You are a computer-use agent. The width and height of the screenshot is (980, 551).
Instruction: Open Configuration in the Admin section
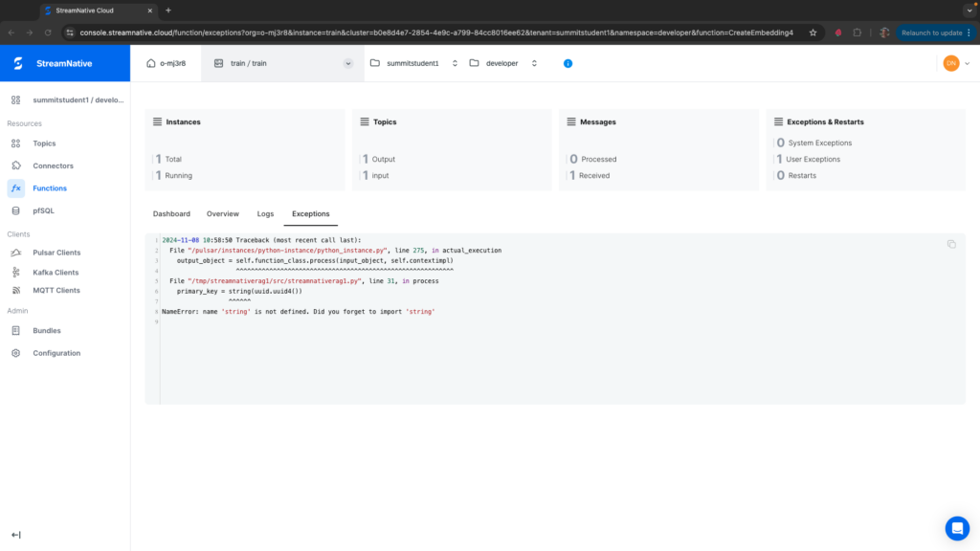pyautogui.click(x=56, y=353)
